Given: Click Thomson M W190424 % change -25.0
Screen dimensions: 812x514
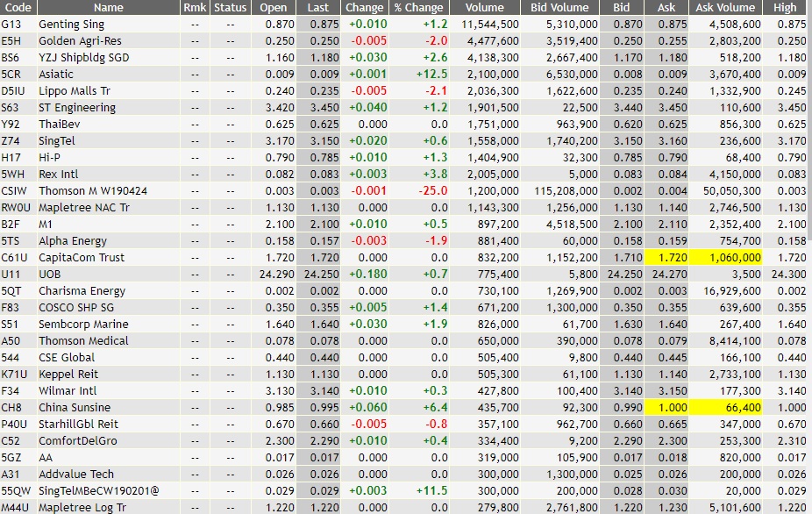Looking at the screenshot, I should [x=433, y=190].
